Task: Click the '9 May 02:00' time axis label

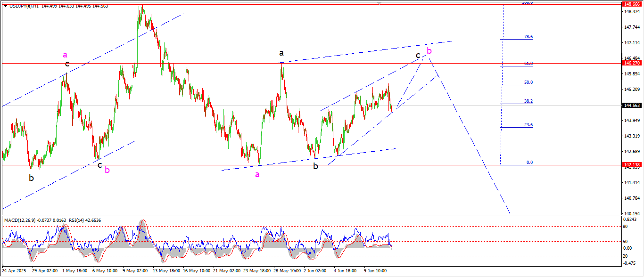Action: pos(135,271)
